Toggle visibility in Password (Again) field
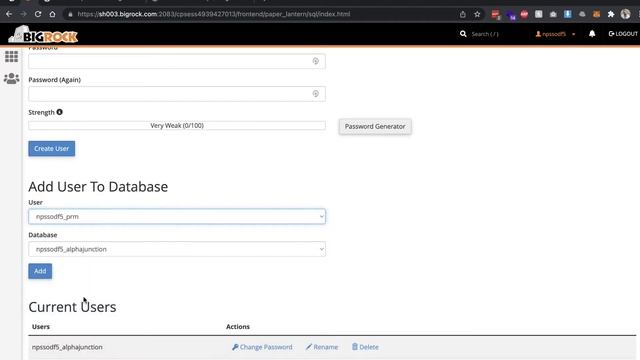Viewport: 640px width, 360px height. 316,94
